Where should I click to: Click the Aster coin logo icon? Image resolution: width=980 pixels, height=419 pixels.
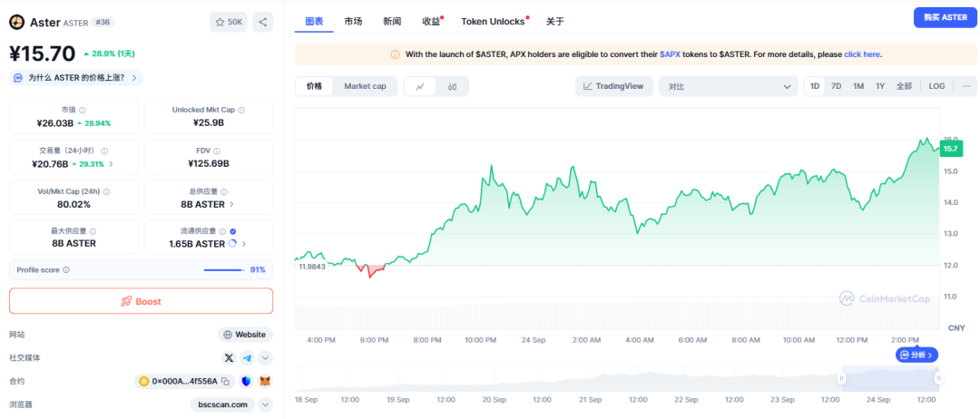[x=17, y=22]
